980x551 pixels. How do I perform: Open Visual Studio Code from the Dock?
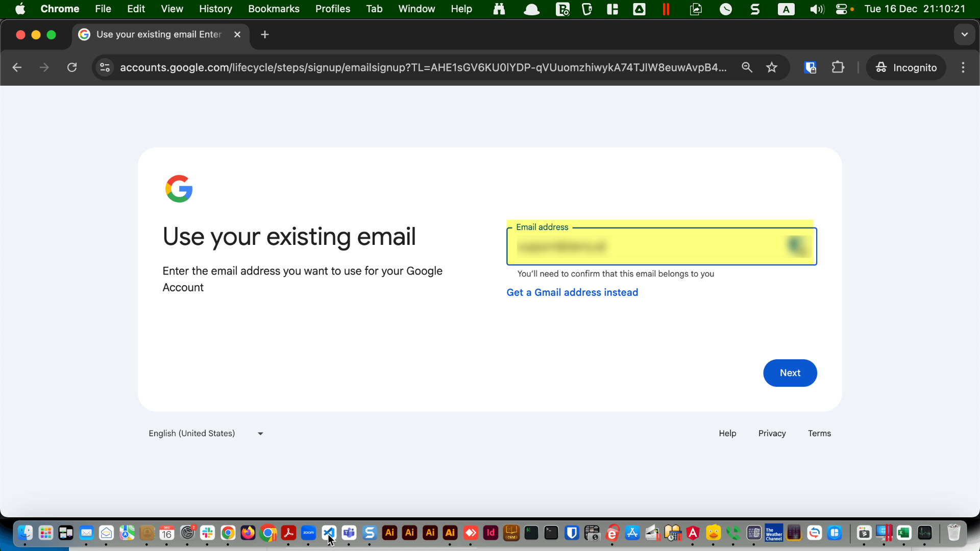(x=329, y=533)
